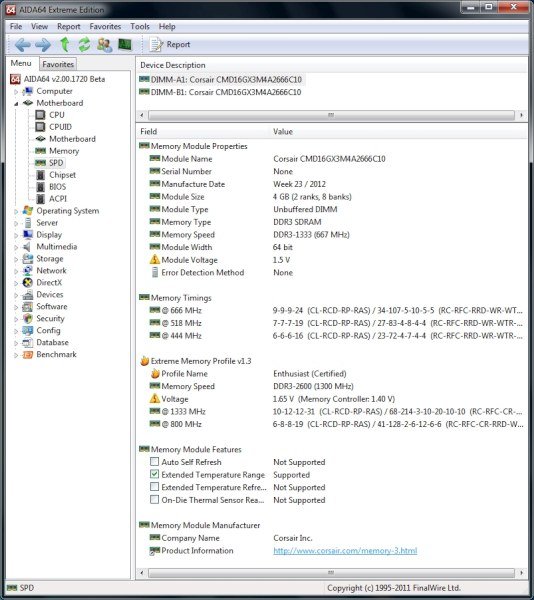The image size is (534, 600).
Task: Toggle the Auto Self Refresh checkbox
Action: click(154, 461)
